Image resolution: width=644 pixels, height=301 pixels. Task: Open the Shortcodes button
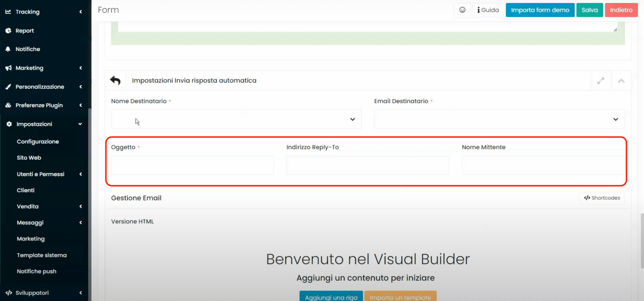coord(602,198)
